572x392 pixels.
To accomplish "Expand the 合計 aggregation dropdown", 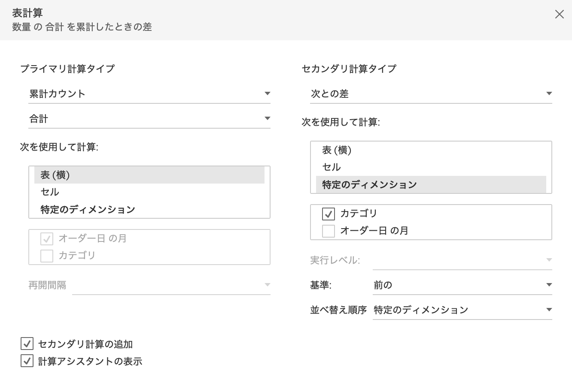I will pyautogui.click(x=149, y=118).
